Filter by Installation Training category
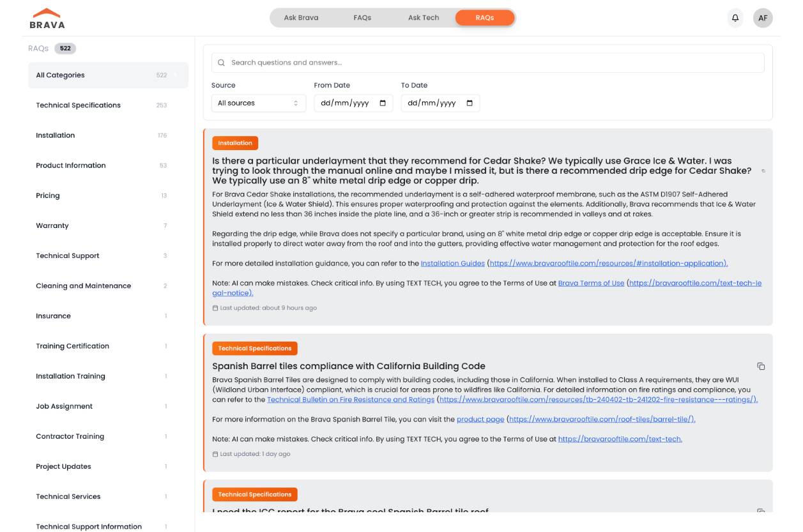This screenshot has height=532, width=803. (108, 376)
